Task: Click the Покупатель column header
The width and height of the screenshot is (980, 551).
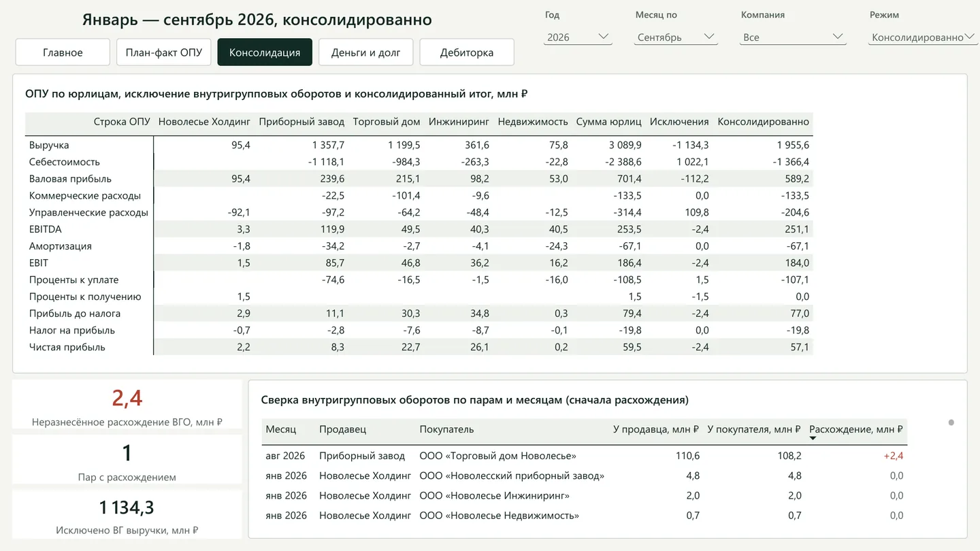Action: click(446, 429)
